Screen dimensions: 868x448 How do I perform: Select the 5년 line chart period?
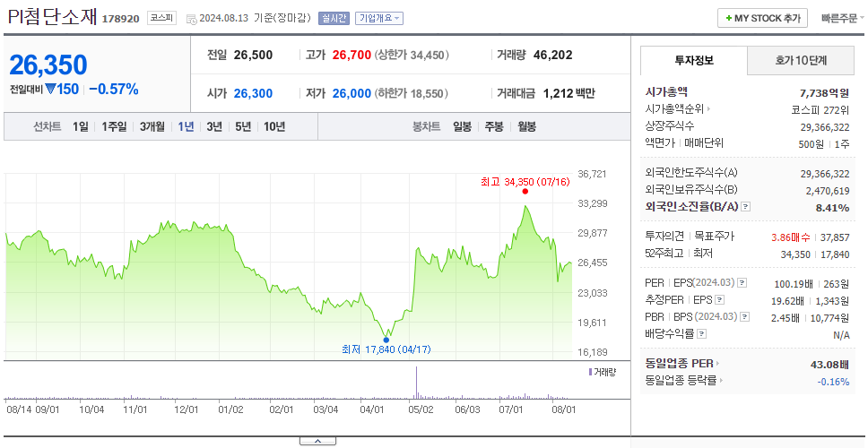[x=243, y=126]
